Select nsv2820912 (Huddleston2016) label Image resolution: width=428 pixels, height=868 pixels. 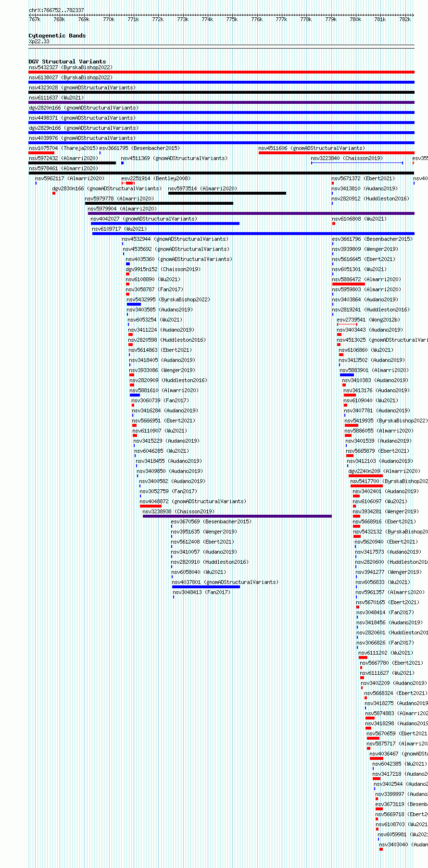pos(370,198)
